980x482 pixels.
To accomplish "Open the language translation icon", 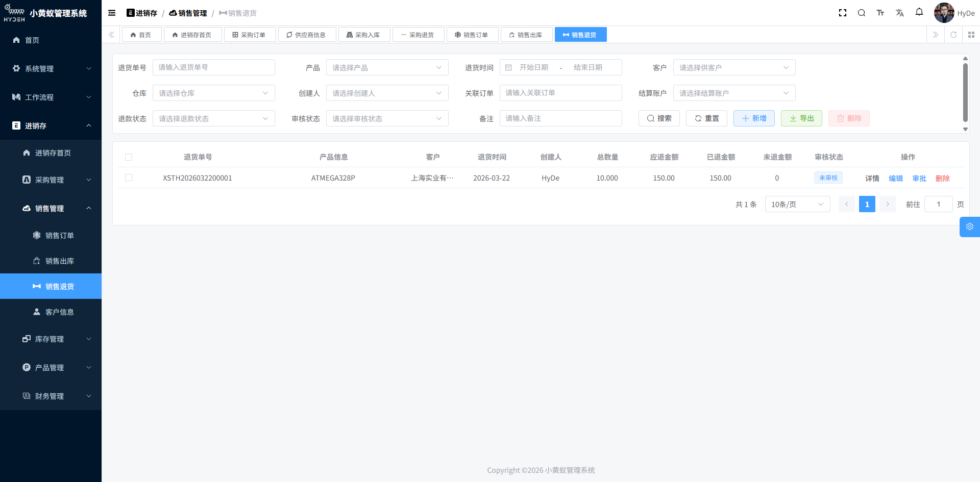I will coord(900,13).
